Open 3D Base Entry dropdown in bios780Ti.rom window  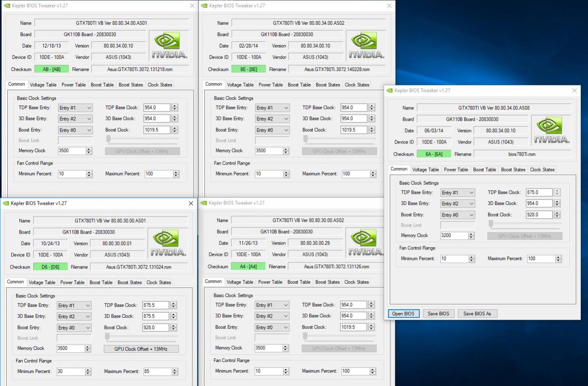pyautogui.click(x=458, y=204)
